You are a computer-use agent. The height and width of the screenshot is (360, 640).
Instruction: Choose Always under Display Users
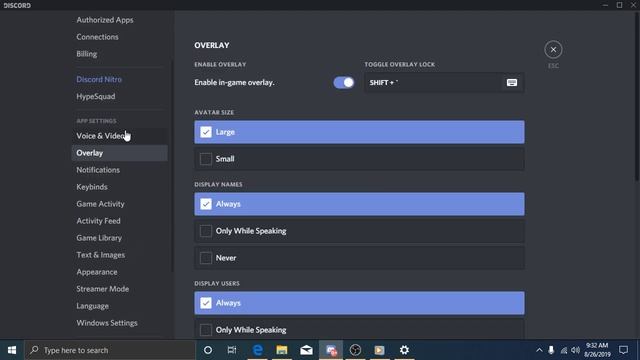359,303
